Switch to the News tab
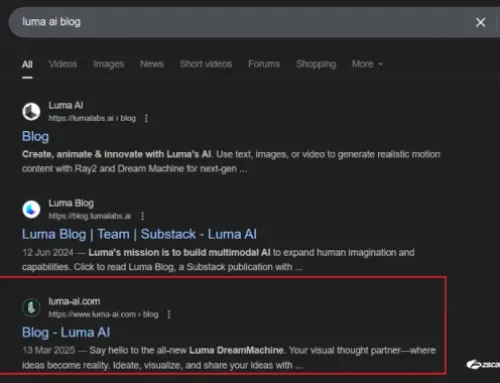500x383 pixels. (152, 64)
